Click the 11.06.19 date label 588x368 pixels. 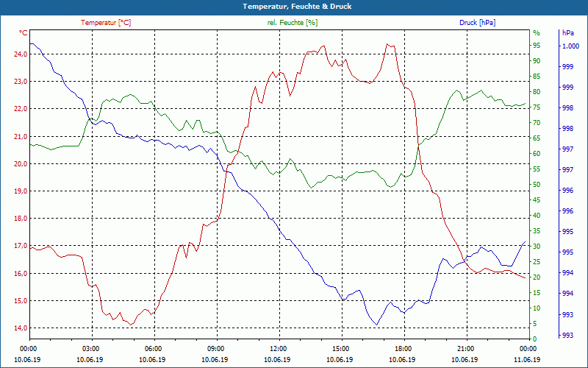[528, 359]
